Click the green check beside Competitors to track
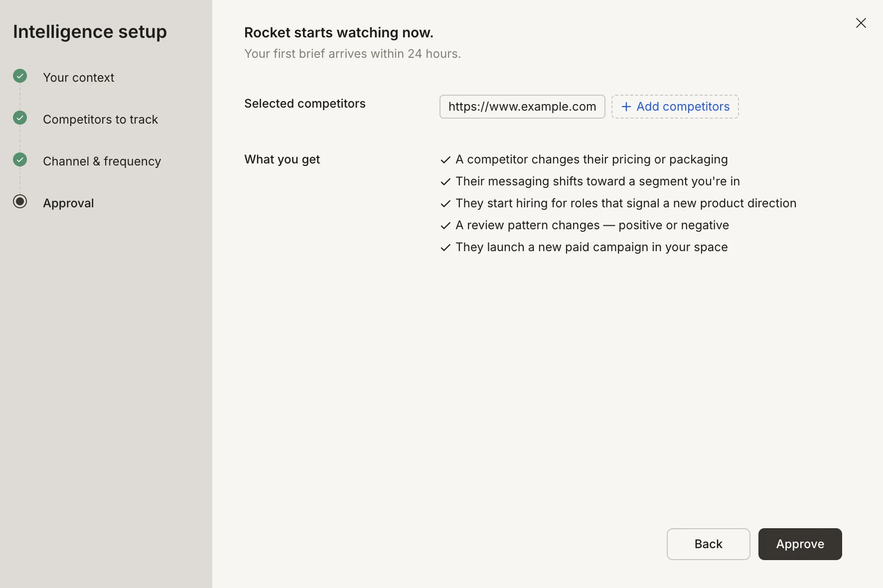Viewport: 883px width, 588px height. click(20, 118)
